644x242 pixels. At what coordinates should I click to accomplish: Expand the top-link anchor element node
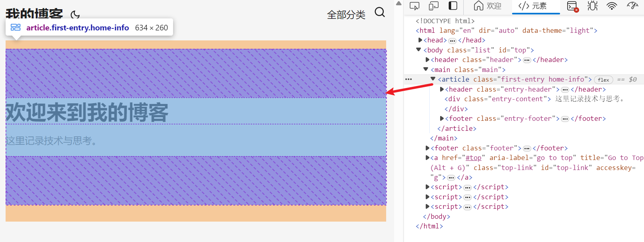tap(427, 158)
